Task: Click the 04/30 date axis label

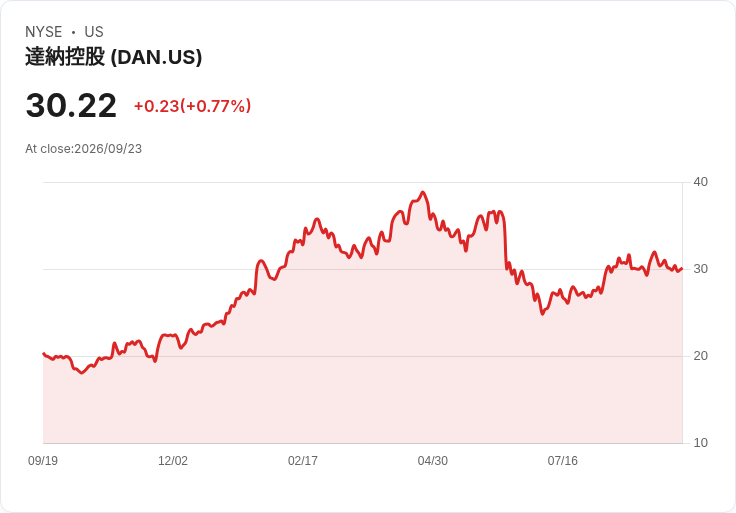Action: [432, 461]
